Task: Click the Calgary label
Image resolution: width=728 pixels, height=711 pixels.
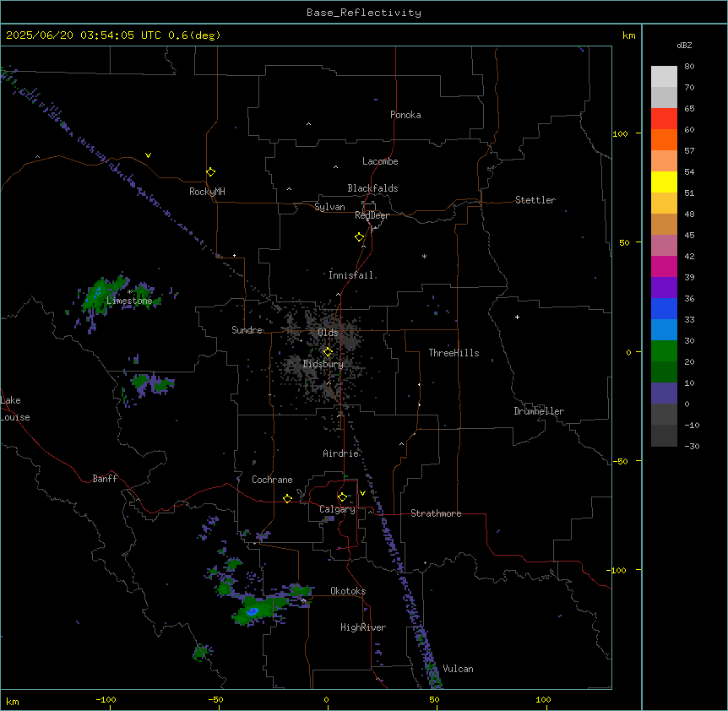Action: tap(337, 509)
